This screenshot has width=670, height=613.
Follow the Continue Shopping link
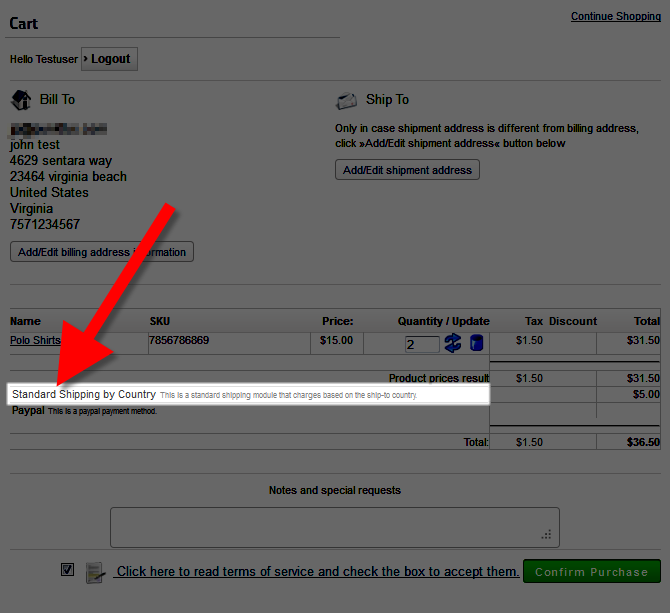[x=615, y=16]
